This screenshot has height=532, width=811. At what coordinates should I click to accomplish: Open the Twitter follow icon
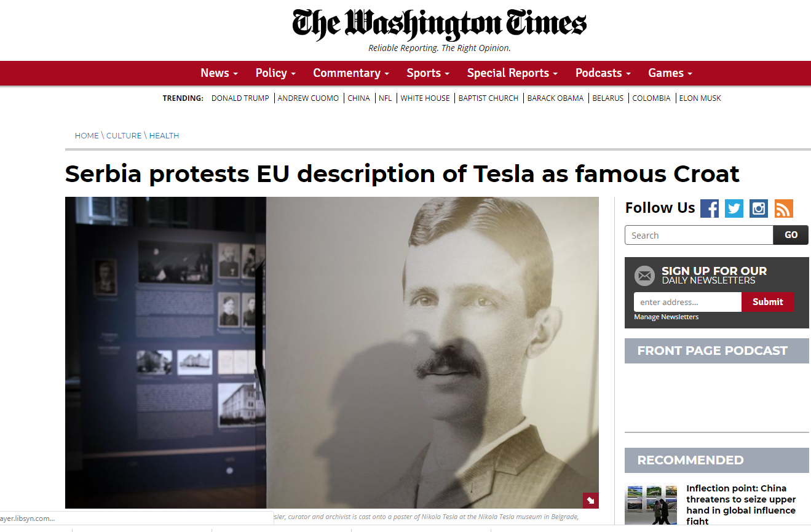pyautogui.click(x=734, y=208)
